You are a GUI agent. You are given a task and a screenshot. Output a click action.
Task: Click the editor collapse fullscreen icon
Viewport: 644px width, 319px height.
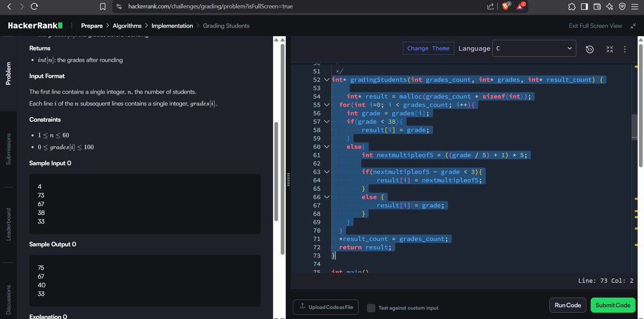(x=610, y=49)
